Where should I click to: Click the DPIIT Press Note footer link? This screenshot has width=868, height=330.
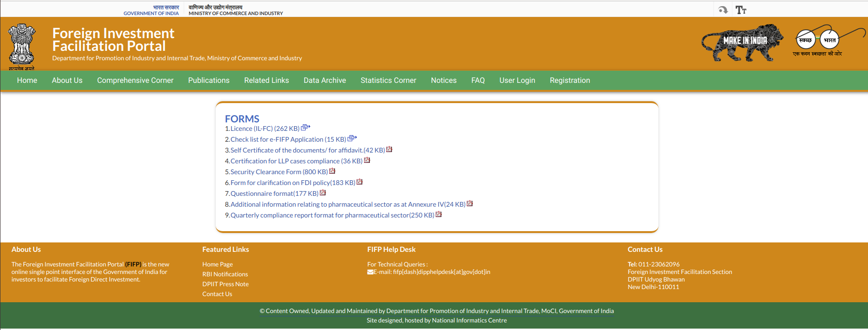(226, 284)
